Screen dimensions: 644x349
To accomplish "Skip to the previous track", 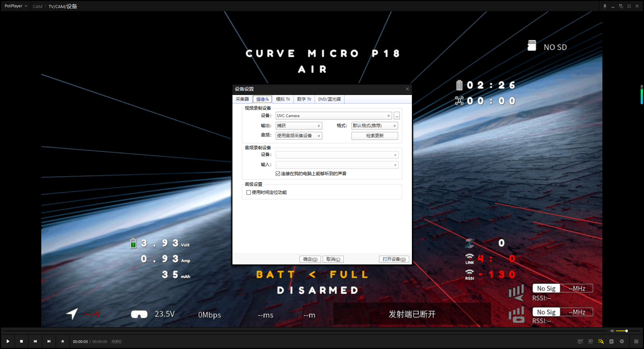I will [x=35, y=341].
